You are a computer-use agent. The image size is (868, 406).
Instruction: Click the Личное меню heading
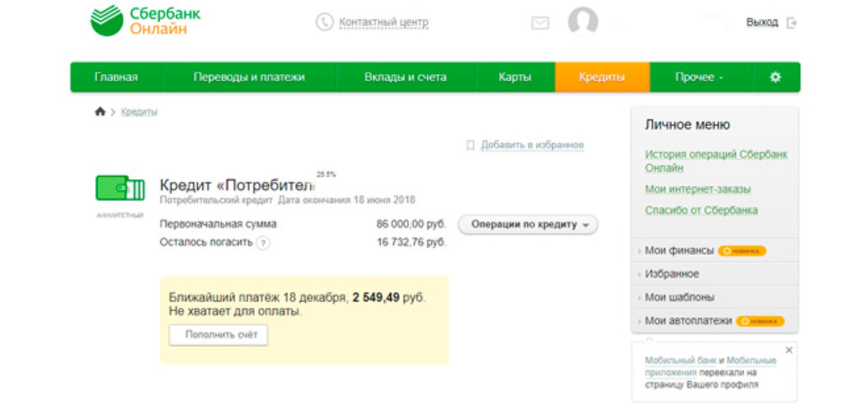pyautogui.click(x=688, y=125)
